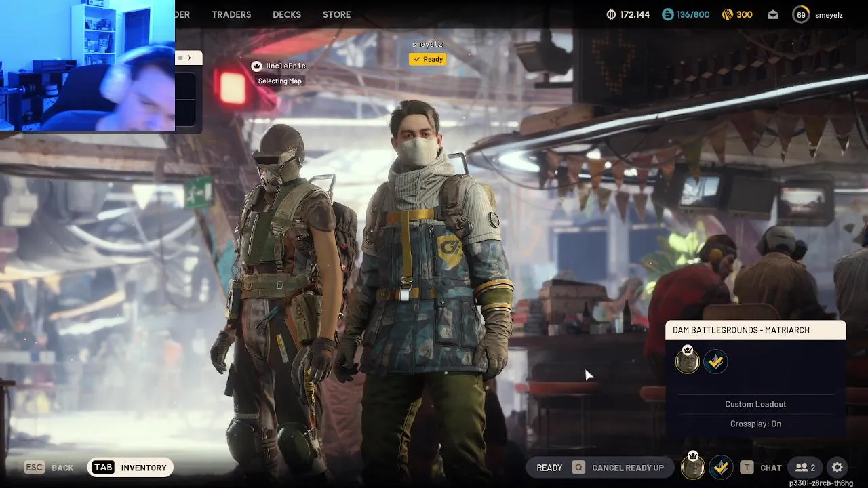Viewport: 868px width, 488px height.
Task: Open the level 69 profile badge
Action: [801, 14]
